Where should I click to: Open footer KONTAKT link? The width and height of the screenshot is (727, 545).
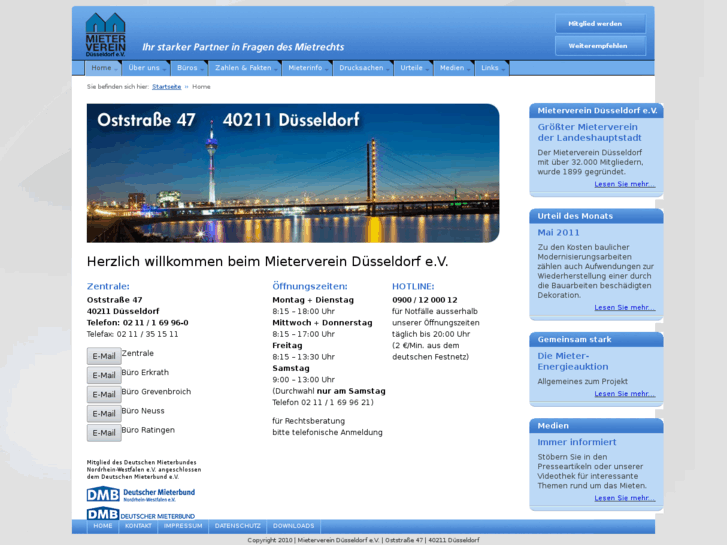[x=138, y=526]
